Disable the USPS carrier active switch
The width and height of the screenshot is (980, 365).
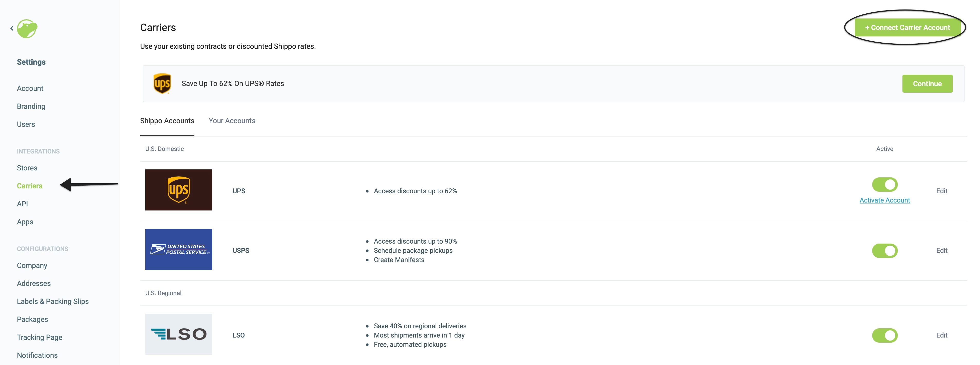[884, 251]
